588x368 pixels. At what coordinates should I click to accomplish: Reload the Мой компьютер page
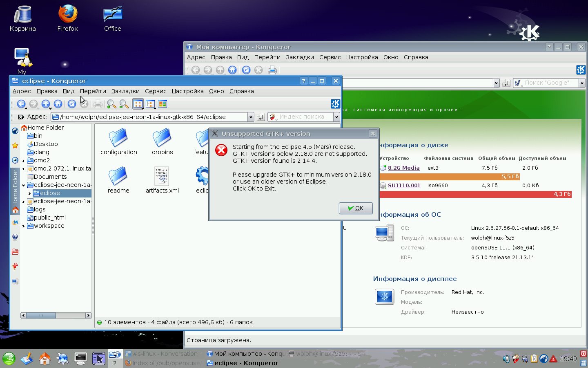(x=246, y=70)
